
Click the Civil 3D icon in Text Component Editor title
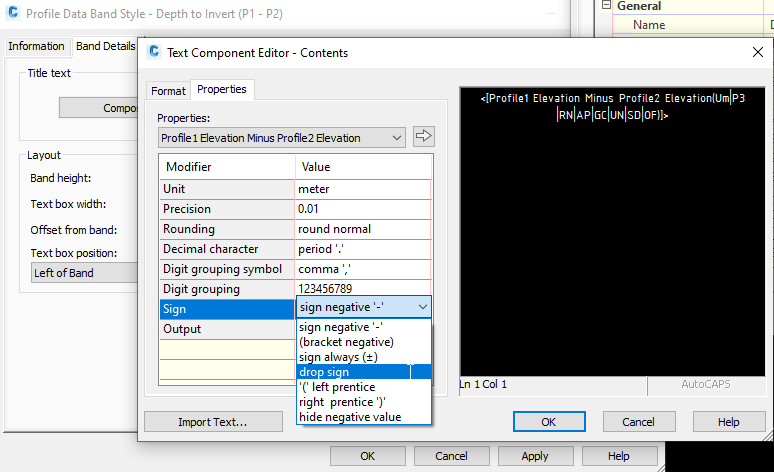[154, 52]
